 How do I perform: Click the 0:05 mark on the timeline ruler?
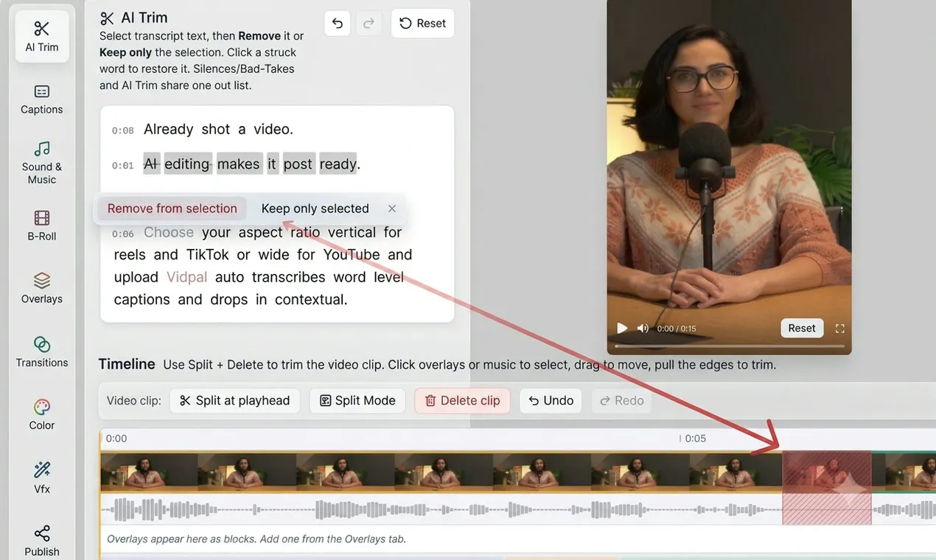tap(695, 438)
